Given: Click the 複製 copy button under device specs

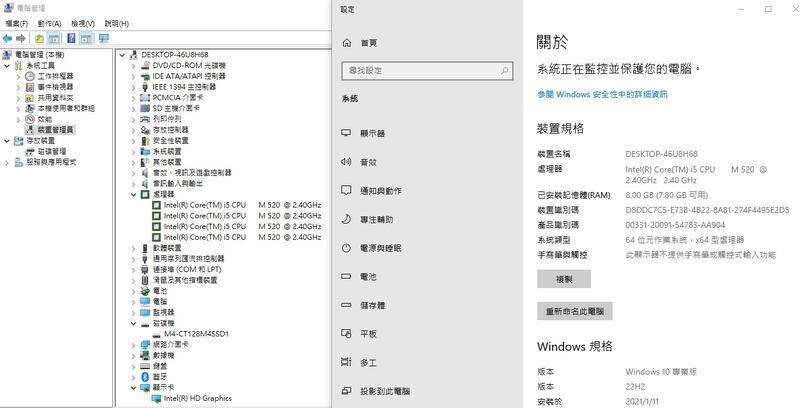Looking at the screenshot, I should [564, 279].
